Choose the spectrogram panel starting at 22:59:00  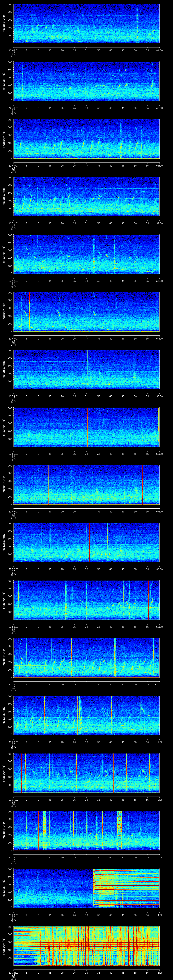(87, 657)
